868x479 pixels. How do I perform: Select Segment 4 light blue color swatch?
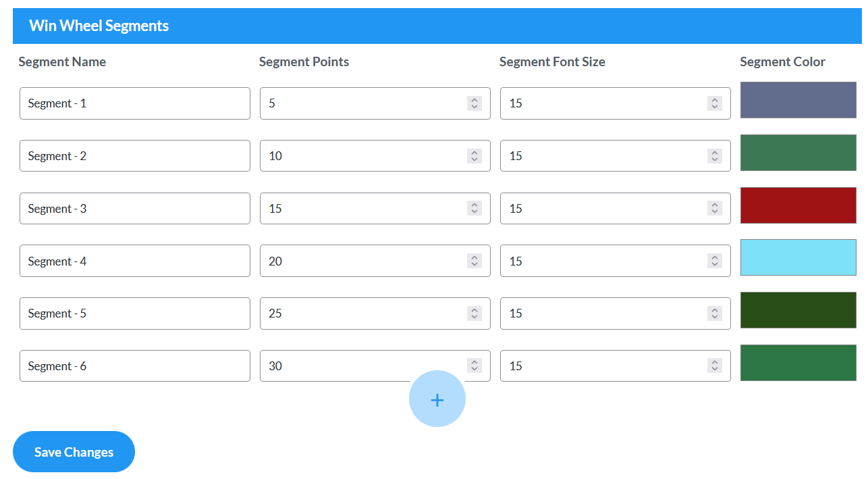coord(798,257)
